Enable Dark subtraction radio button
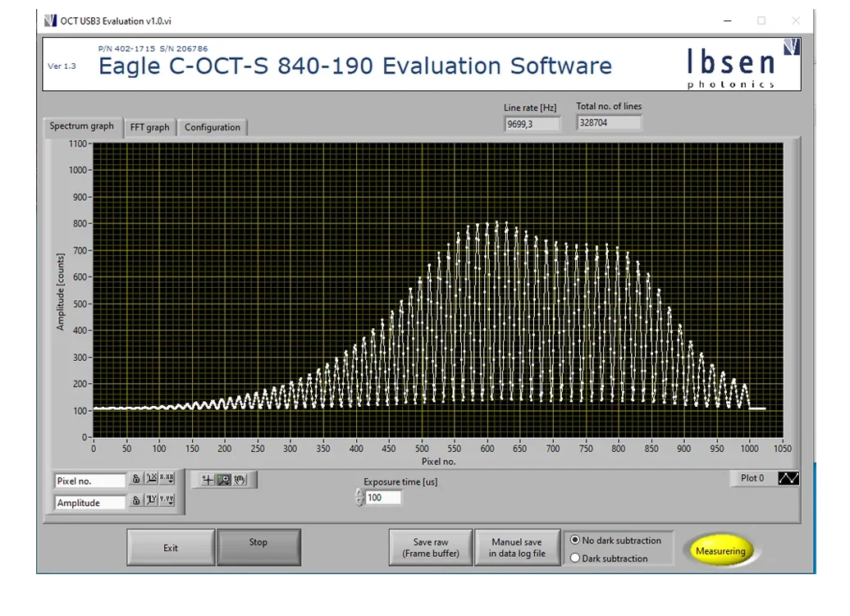This screenshot has width=850, height=616. click(x=575, y=559)
